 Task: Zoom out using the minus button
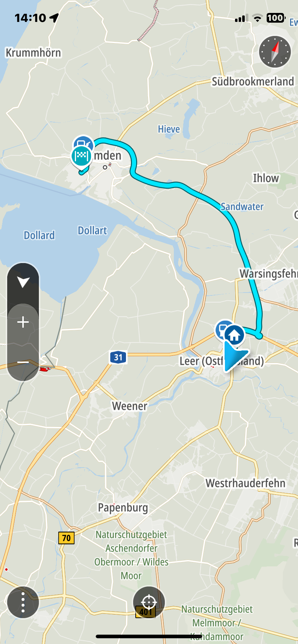[x=23, y=362]
